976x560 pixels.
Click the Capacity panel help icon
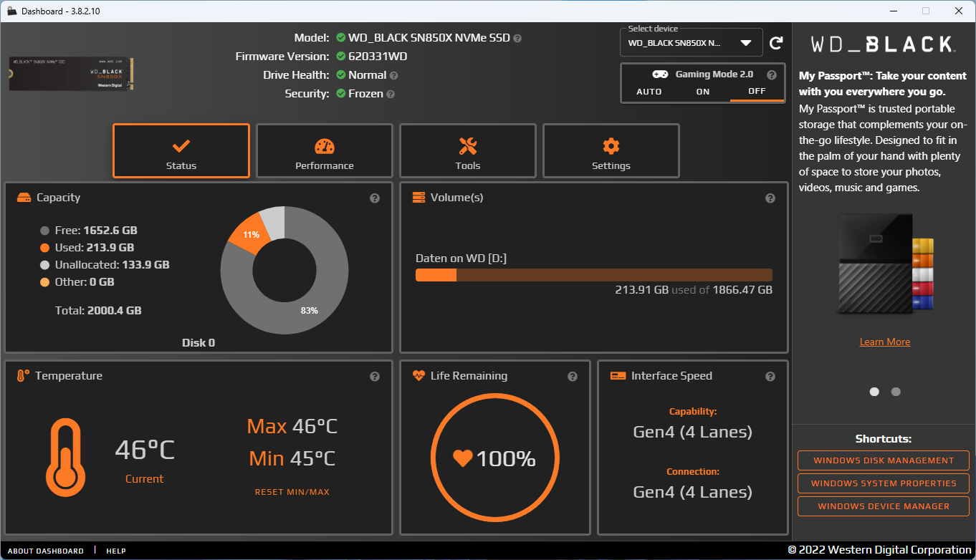375,198
